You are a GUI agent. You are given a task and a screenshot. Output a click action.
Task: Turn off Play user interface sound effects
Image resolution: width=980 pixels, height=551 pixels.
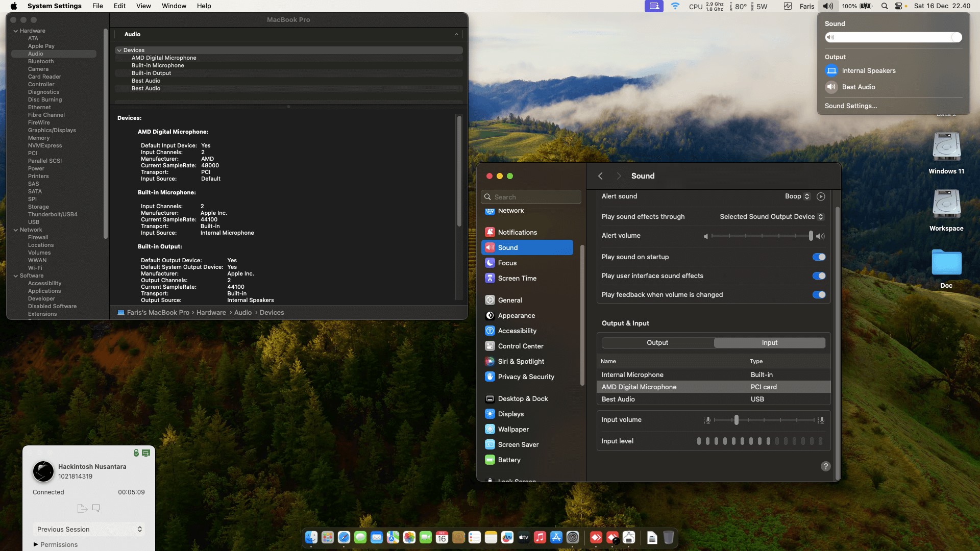point(819,275)
